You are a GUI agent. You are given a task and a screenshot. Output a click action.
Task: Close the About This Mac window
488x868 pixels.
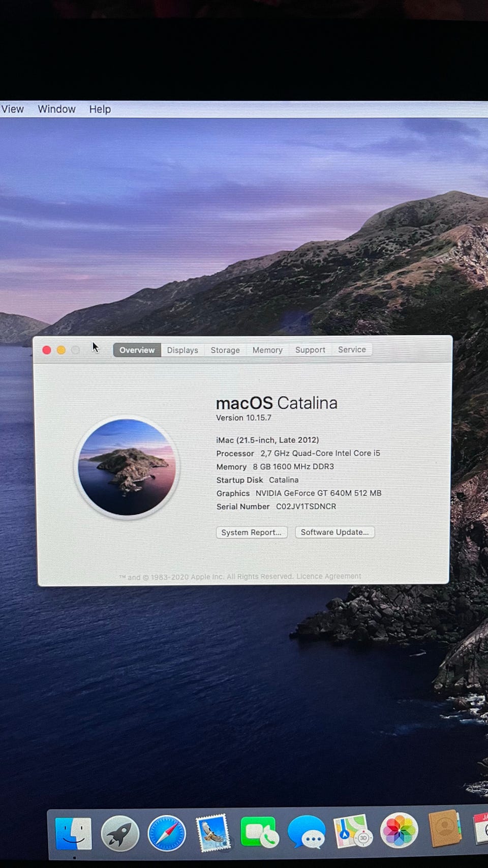pyautogui.click(x=47, y=350)
